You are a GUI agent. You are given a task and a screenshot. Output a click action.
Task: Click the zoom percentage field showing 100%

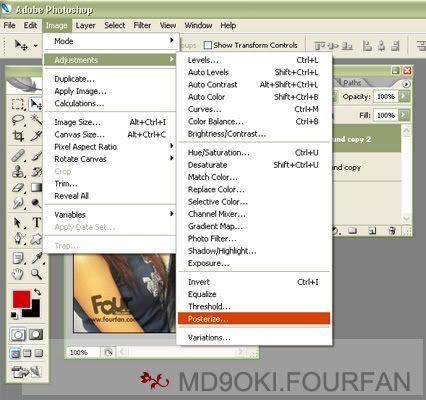point(82,352)
